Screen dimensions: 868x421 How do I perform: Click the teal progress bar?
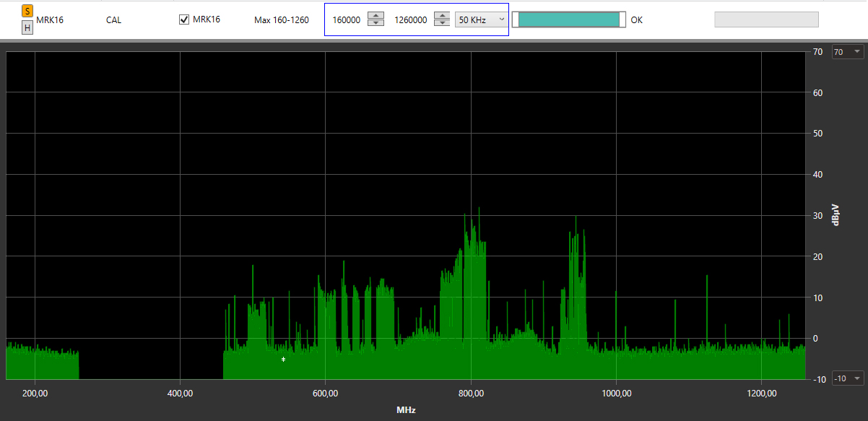point(569,19)
